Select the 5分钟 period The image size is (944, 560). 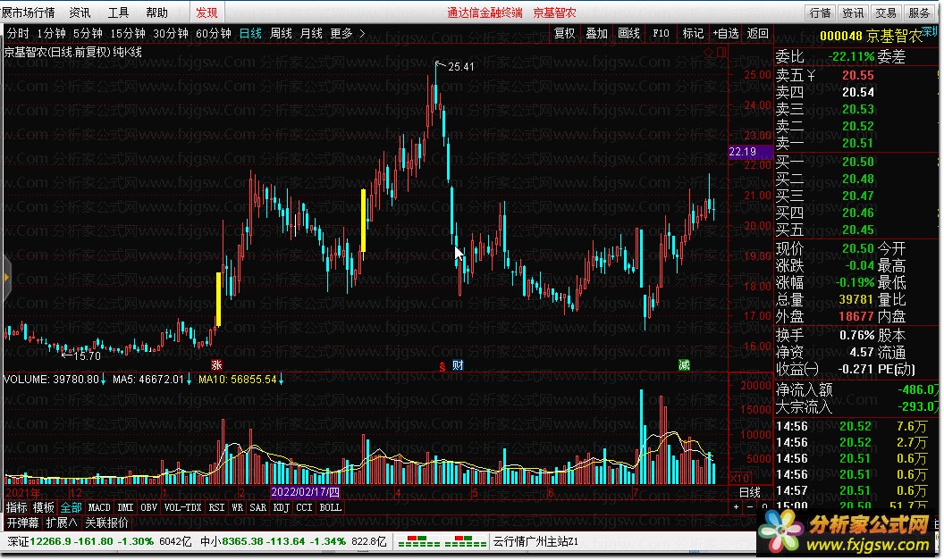[88, 34]
